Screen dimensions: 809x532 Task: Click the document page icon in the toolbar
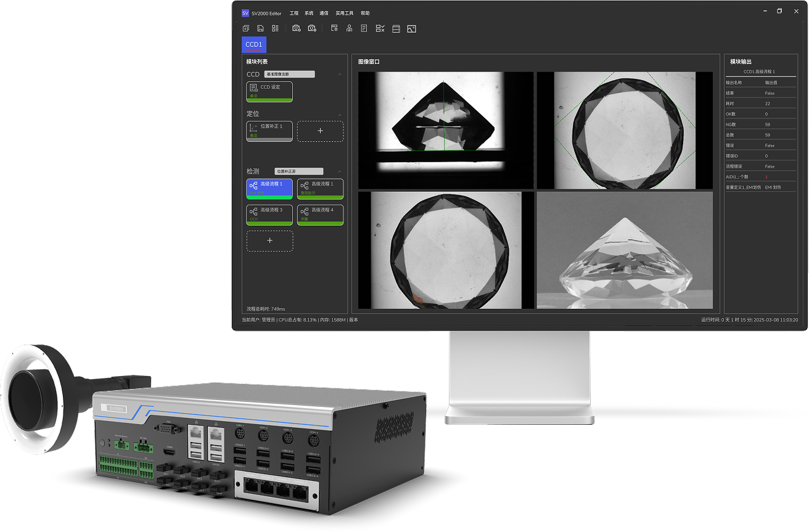tap(364, 28)
